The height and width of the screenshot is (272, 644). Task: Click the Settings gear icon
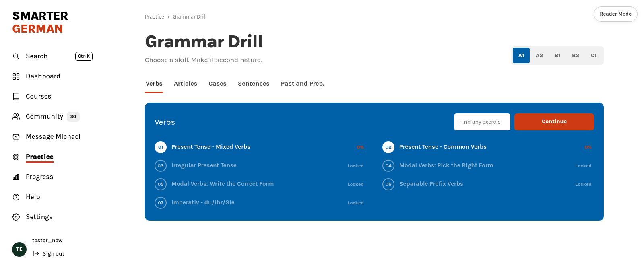pyautogui.click(x=16, y=217)
